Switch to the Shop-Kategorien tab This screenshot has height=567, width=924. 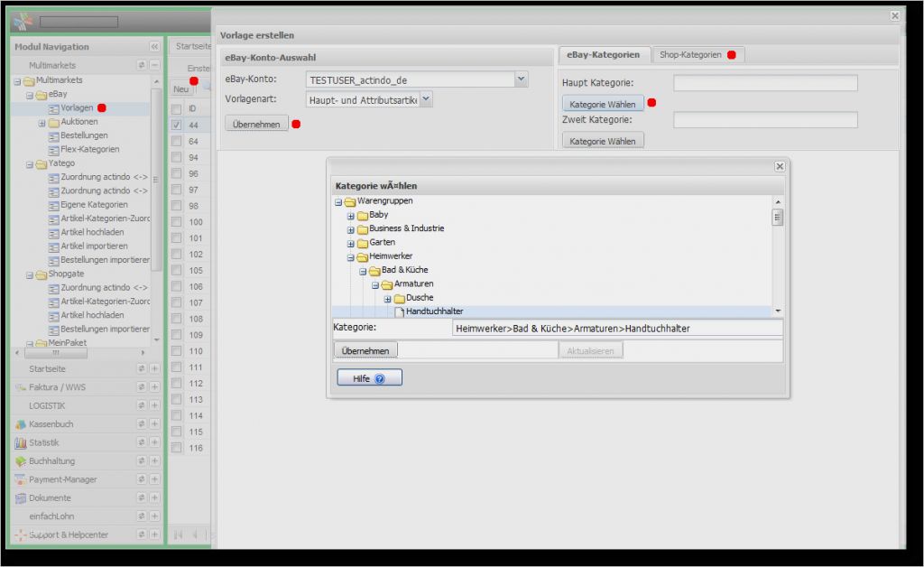click(x=690, y=55)
